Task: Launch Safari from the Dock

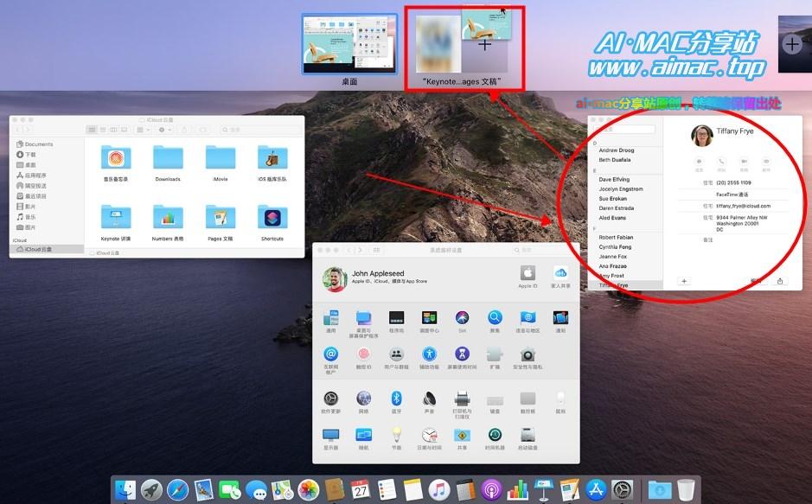Action: (x=177, y=489)
